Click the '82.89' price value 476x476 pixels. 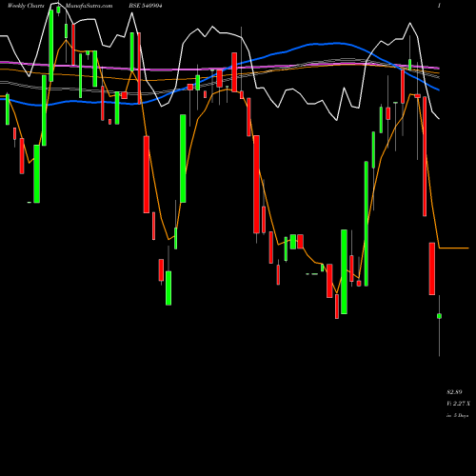tap(454, 392)
